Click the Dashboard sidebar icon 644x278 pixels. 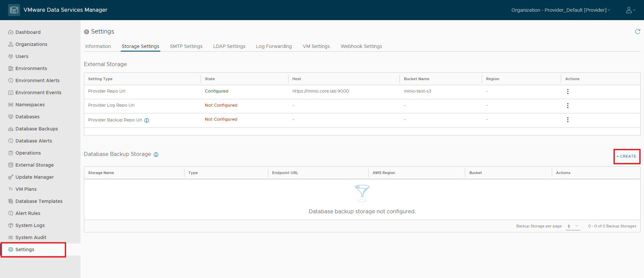11,32
